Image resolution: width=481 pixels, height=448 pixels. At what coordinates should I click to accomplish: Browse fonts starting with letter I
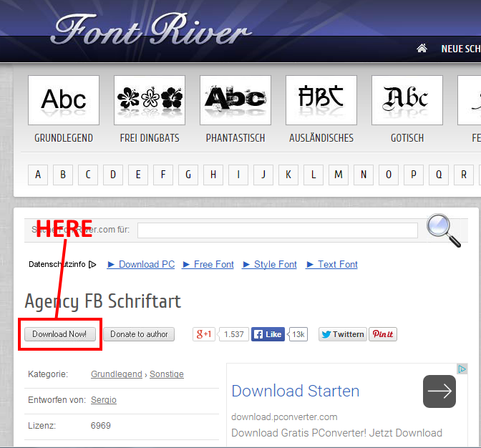pyautogui.click(x=238, y=175)
